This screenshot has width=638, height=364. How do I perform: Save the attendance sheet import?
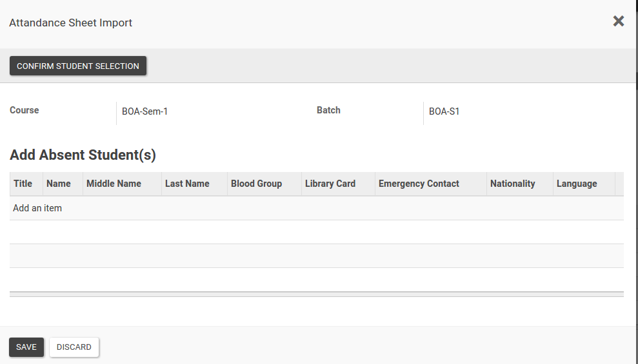coord(26,347)
